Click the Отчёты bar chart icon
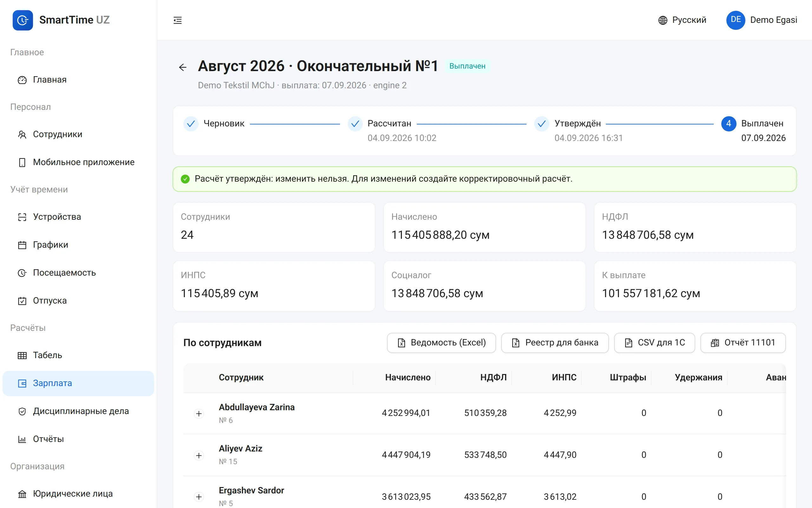 (x=22, y=439)
